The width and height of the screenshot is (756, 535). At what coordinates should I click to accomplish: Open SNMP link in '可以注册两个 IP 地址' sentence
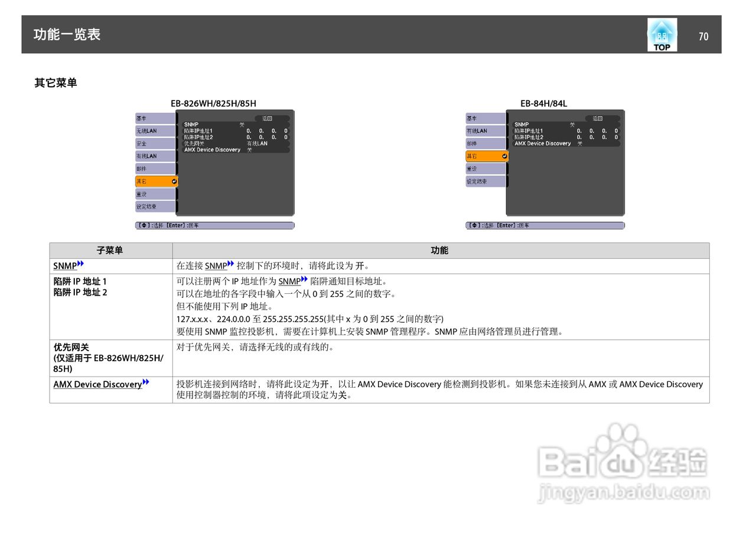pos(289,281)
